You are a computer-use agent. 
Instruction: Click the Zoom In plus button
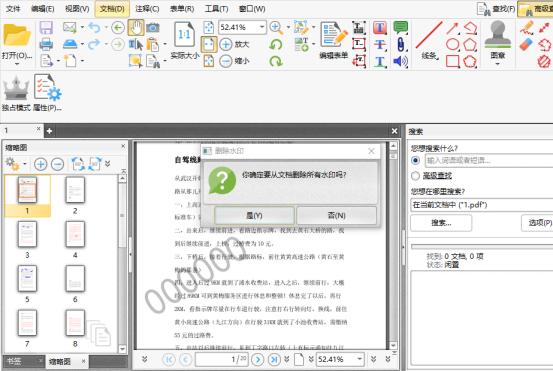tap(225, 44)
